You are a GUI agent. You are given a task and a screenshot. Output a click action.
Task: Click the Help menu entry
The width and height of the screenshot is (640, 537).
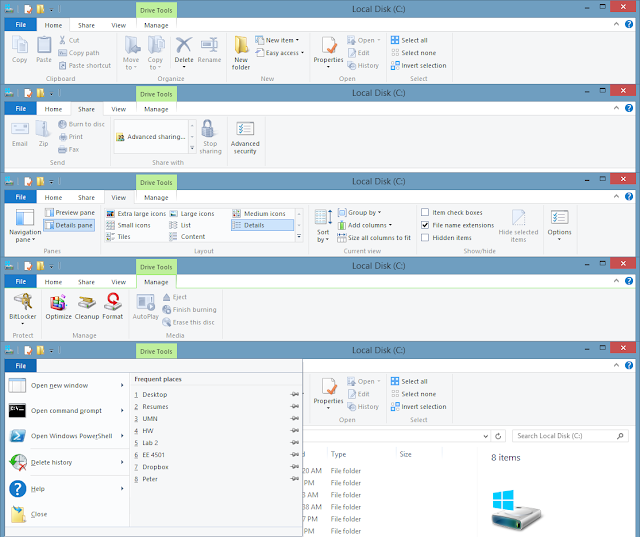(67, 488)
